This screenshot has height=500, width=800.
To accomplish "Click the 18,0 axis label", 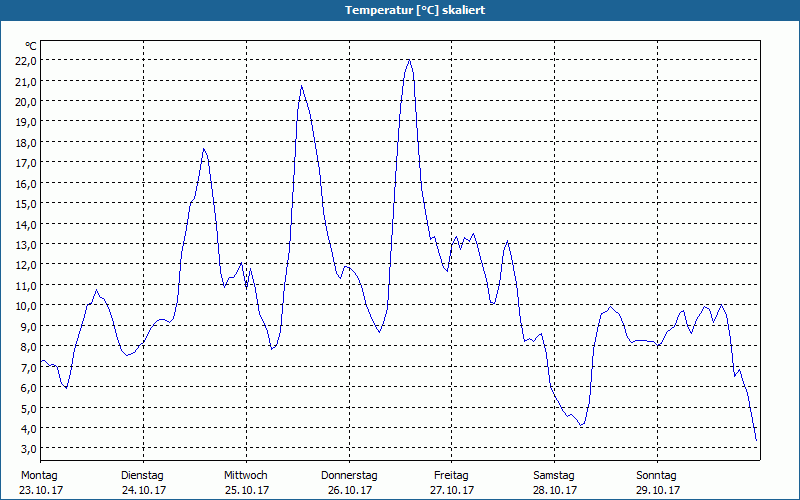I will [27, 142].
